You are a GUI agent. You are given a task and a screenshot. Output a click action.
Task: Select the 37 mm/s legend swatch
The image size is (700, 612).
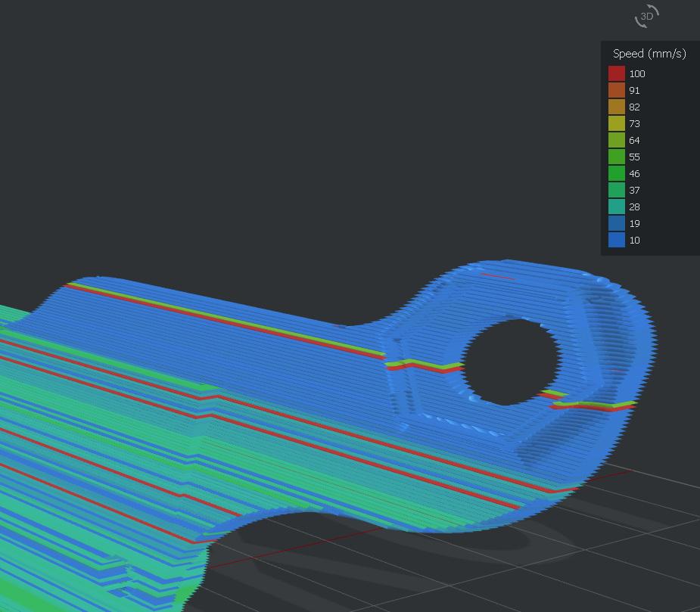point(617,190)
